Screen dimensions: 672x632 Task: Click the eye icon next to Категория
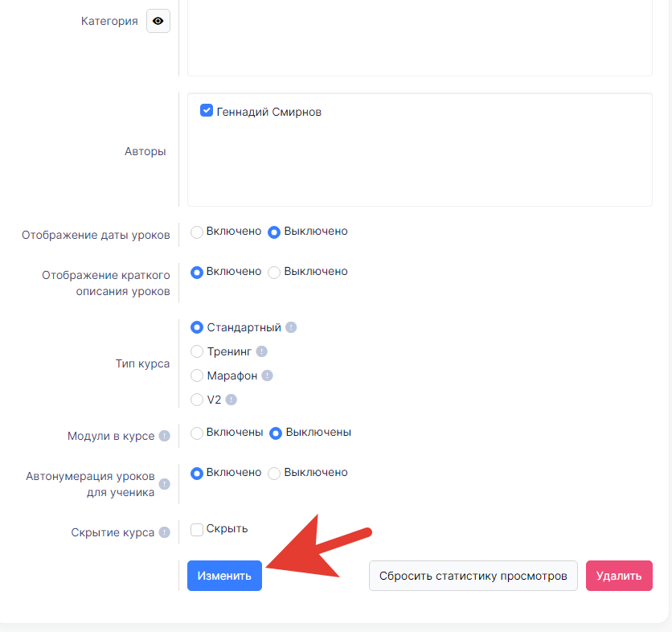[158, 21]
